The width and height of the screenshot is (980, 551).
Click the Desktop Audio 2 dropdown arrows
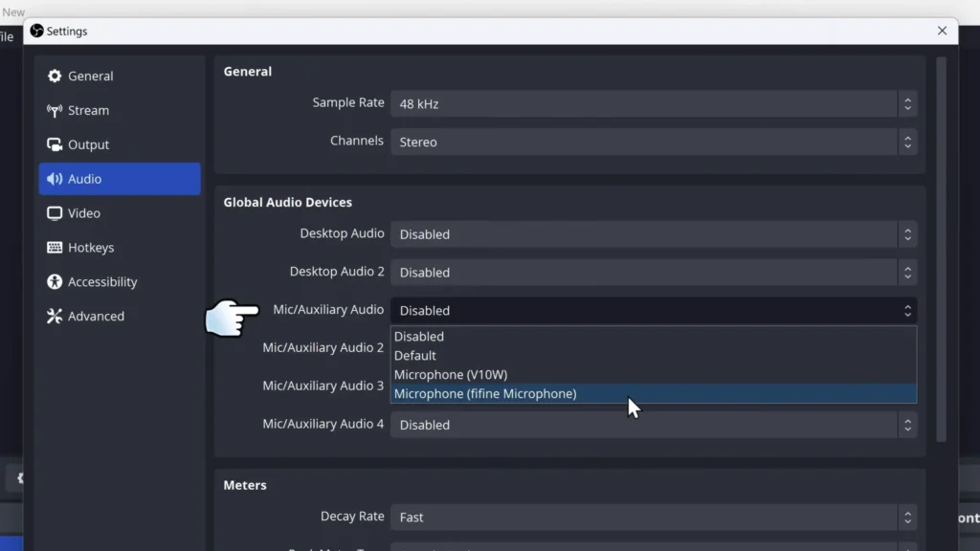point(907,273)
